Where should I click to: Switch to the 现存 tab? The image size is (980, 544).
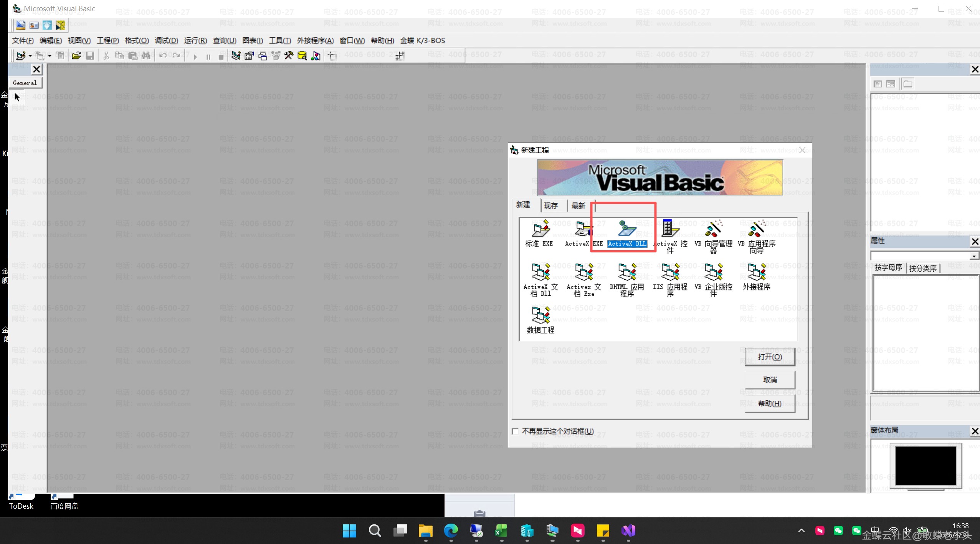pos(551,206)
